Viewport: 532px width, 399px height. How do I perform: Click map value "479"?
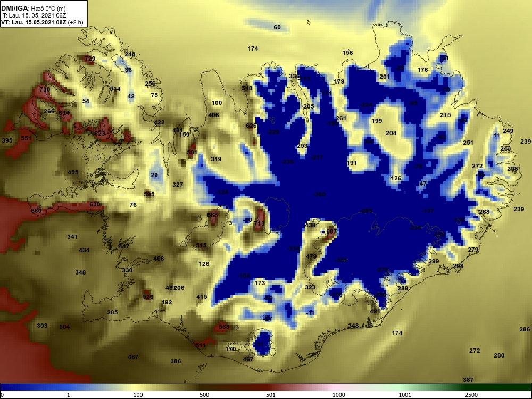click(311, 256)
